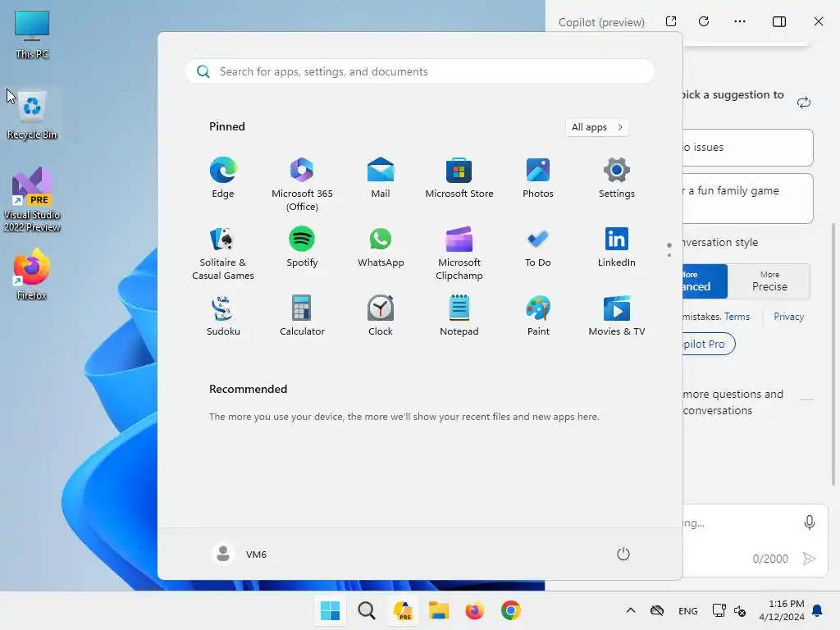
Task: Open Solitaire & Casual Games
Action: click(x=223, y=253)
